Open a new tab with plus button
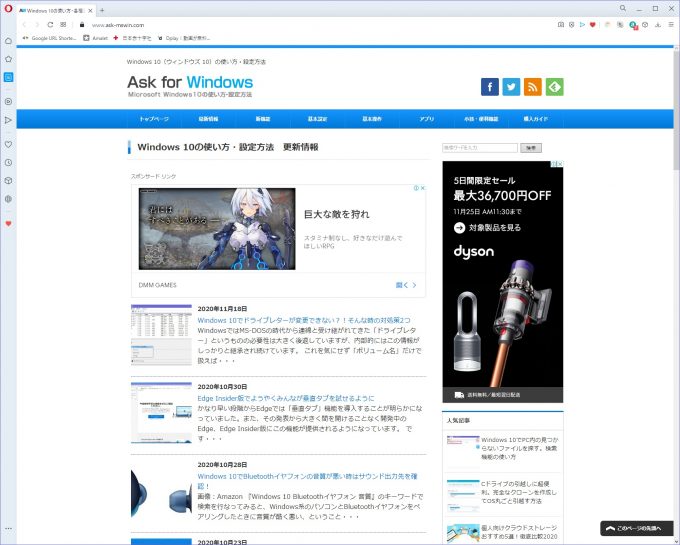Image resolution: width=680 pixels, height=545 pixels. pos(102,10)
